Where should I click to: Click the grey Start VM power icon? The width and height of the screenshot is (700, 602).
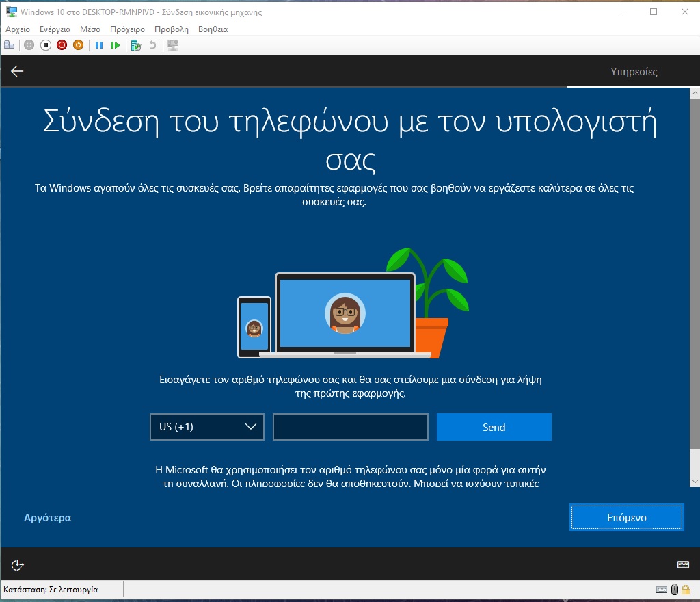29,45
